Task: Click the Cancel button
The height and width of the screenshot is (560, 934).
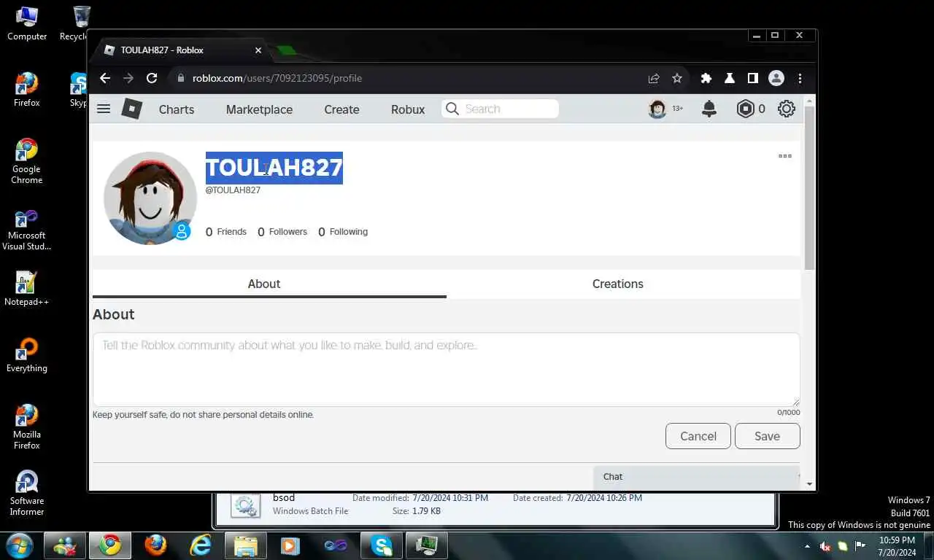Action: tap(698, 436)
